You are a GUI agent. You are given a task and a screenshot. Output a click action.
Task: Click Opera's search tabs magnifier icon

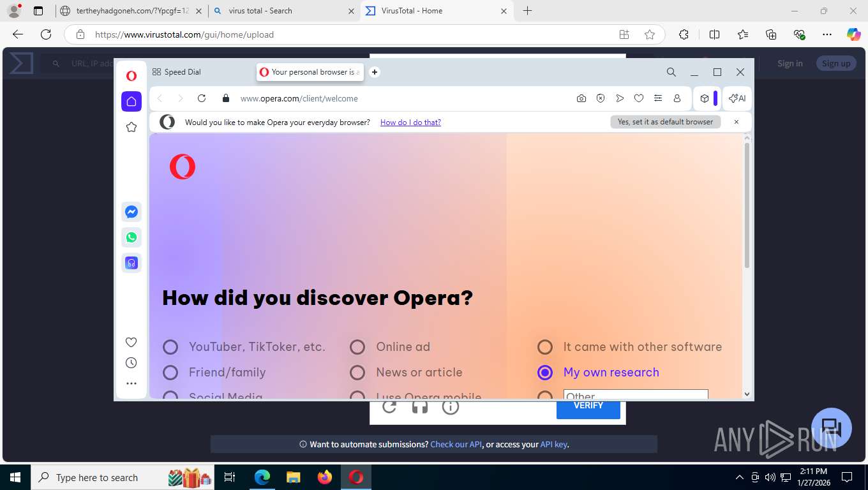pyautogui.click(x=671, y=72)
